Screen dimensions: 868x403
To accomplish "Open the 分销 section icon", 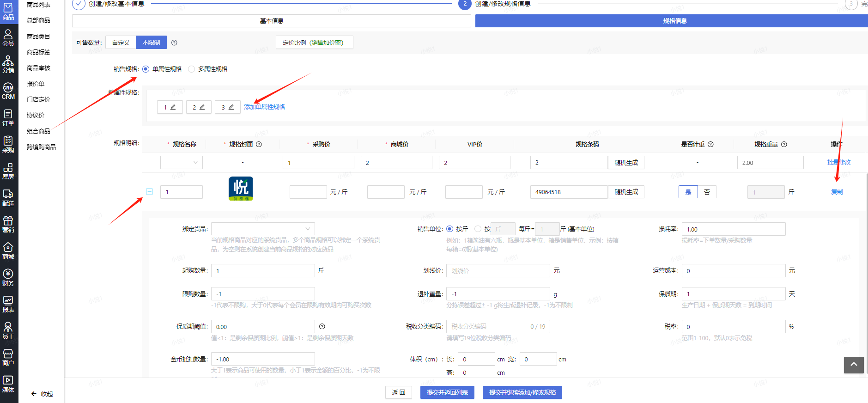I will tap(8, 65).
